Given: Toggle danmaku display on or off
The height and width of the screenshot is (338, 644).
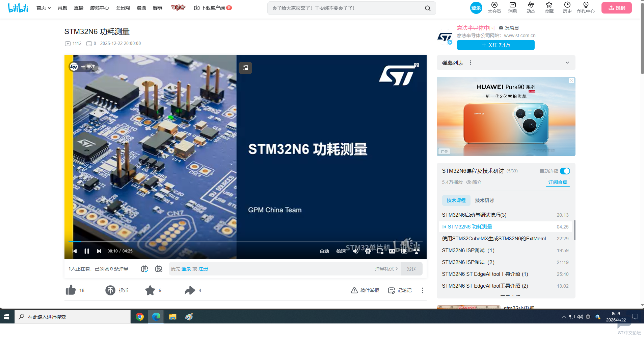Looking at the screenshot, I should (144, 269).
